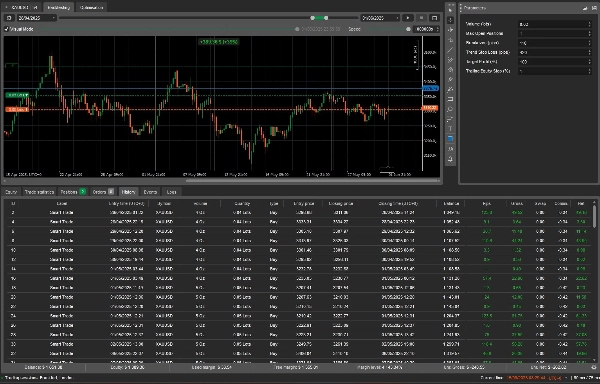Select the rectangle drawing tool
The image size is (600, 384).
(450, 99)
